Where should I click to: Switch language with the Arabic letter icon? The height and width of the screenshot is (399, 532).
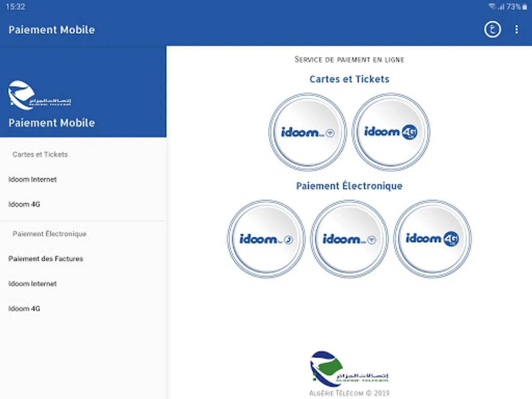click(x=492, y=29)
